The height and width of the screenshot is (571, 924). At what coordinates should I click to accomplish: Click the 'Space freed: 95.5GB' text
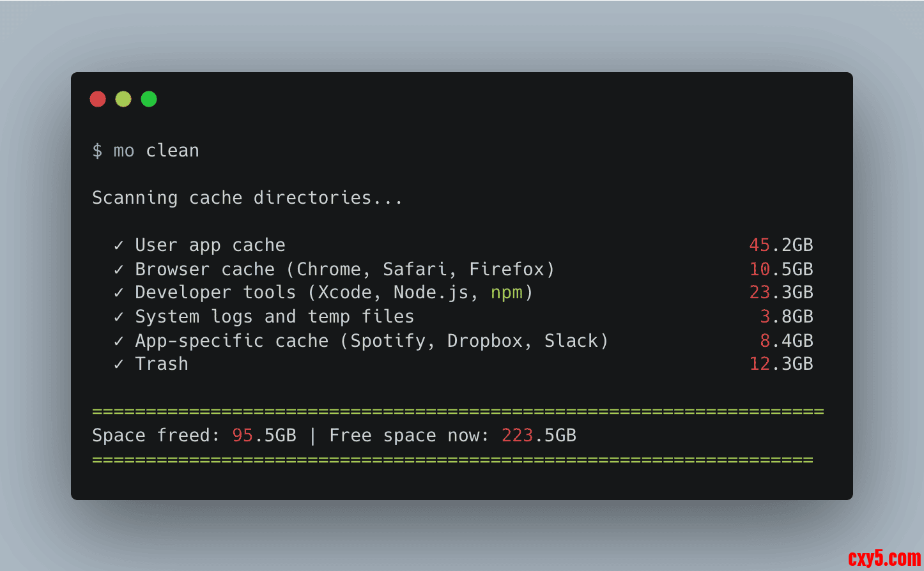click(x=194, y=436)
